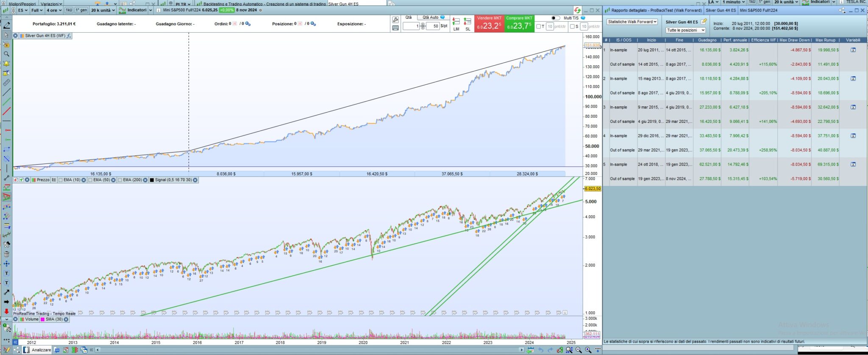
Task: Click the SL stop-loss order icon
Action: [467, 24]
